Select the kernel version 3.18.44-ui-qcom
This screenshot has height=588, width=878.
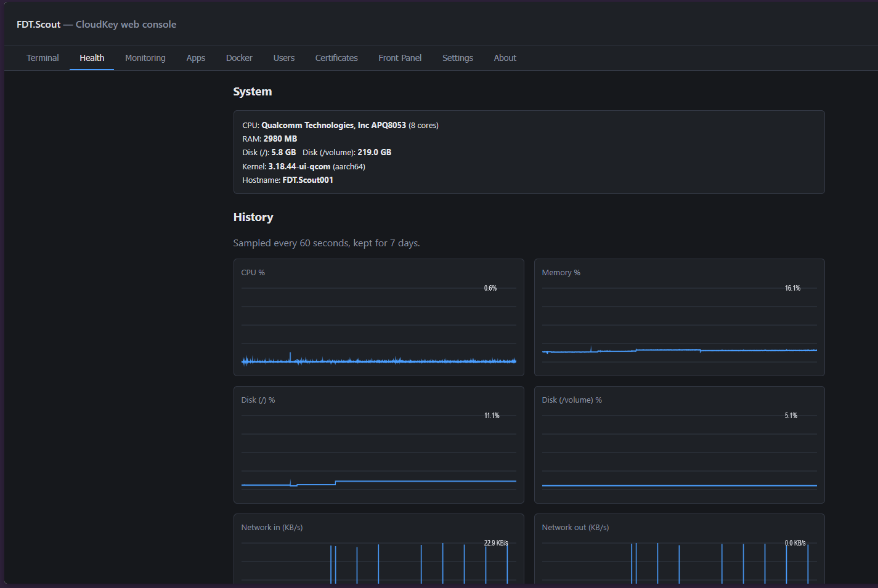[x=299, y=166]
